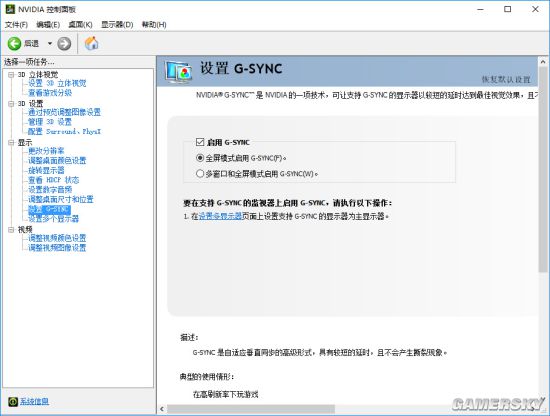Click the horizontal scrollbar thumb
Viewport: 550px width, 416px height.
251,409
